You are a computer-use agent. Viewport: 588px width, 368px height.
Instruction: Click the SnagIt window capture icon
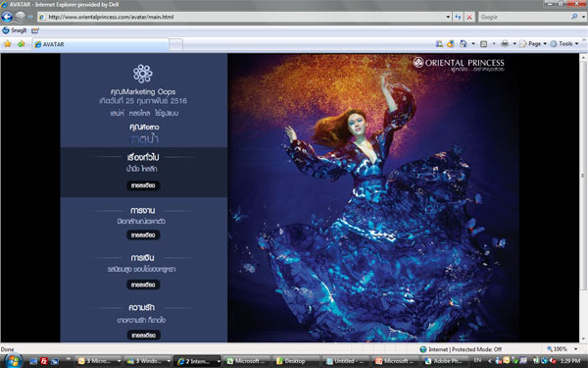pyautogui.click(x=35, y=30)
